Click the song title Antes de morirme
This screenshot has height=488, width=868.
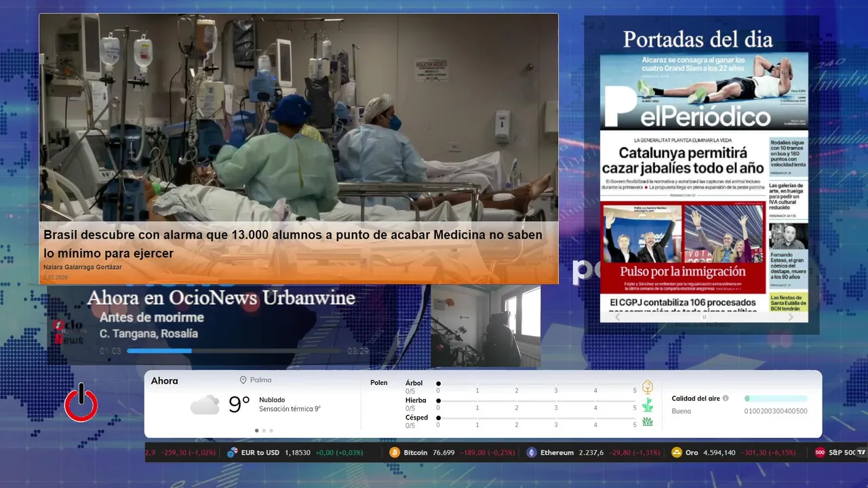click(x=151, y=317)
